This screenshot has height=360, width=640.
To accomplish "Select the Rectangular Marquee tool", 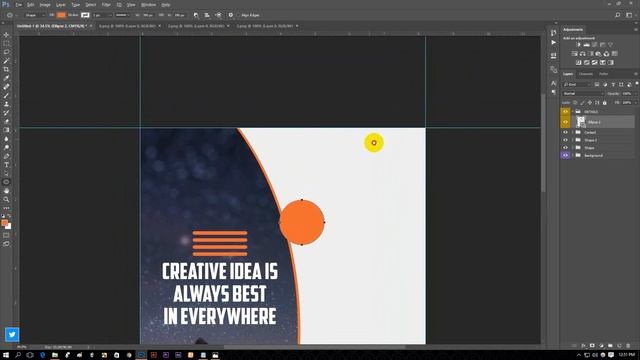I will [6, 43].
